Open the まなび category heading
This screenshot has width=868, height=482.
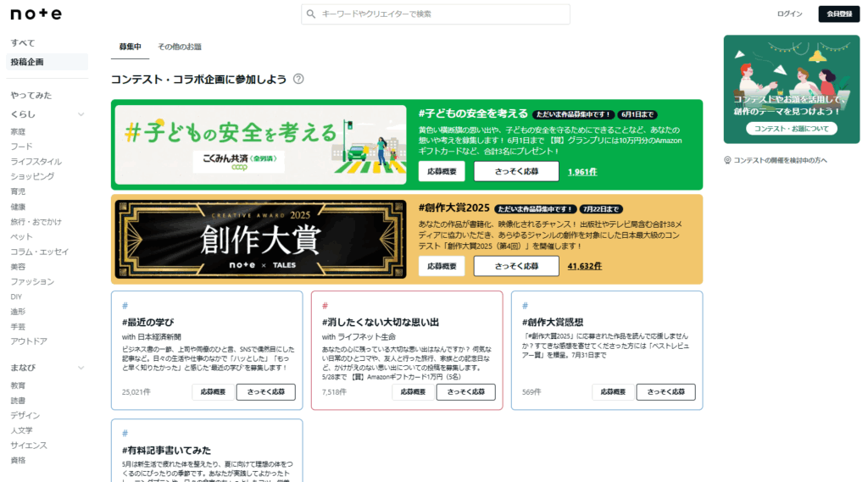(x=23, y=368)
